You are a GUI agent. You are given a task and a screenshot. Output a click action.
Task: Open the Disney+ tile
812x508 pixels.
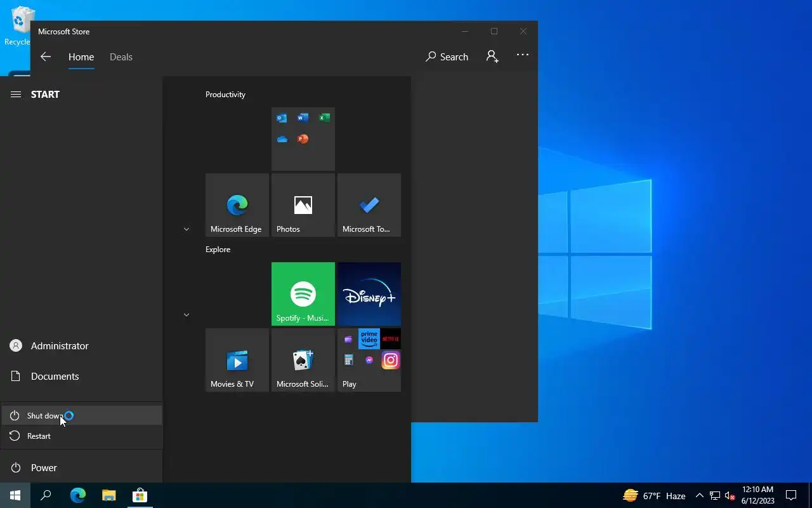tap(369, 294)
